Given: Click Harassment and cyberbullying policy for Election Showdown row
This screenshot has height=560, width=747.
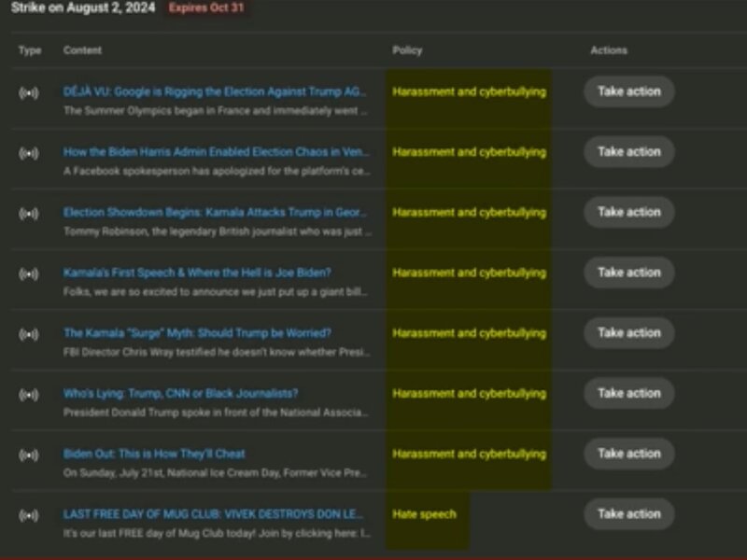Looking at the screenshot, I should click(x=470, y=213).
